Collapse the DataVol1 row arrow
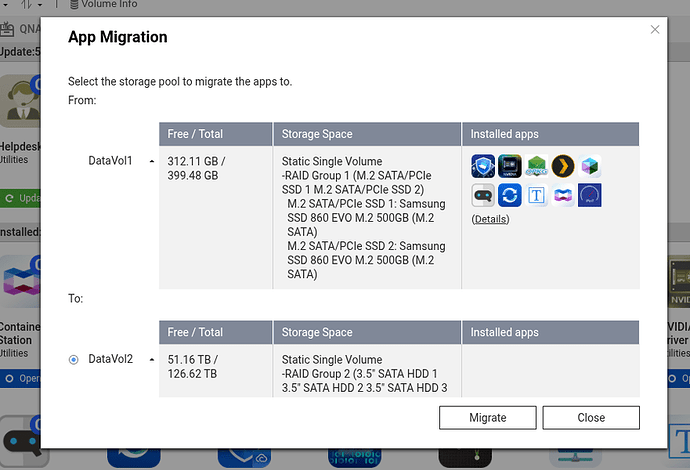 click(152, 160)
